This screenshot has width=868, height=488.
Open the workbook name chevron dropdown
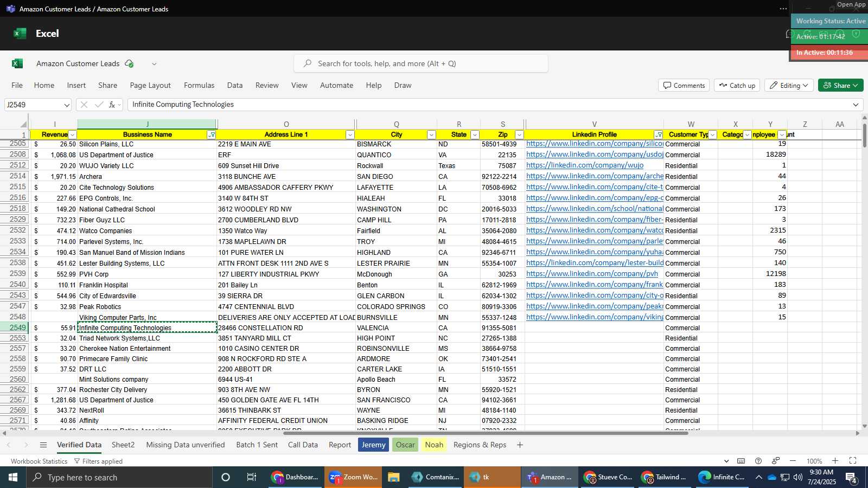point(154,64)
